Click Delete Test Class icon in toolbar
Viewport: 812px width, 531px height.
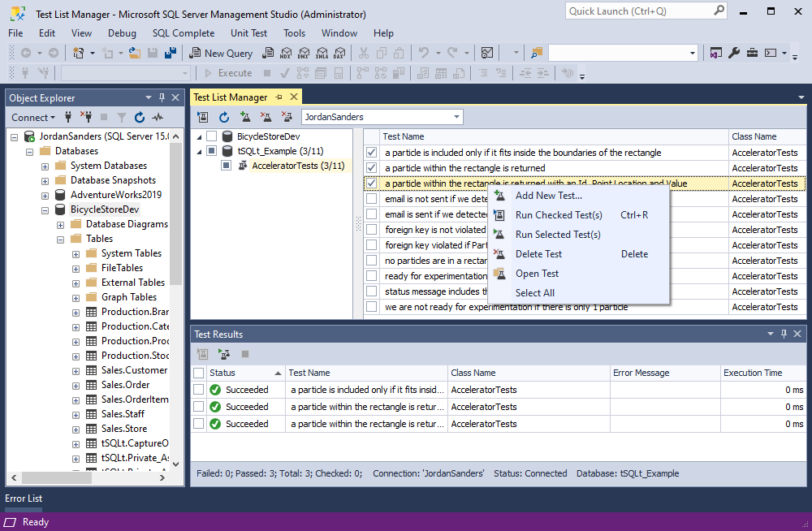tap(287, 117)
